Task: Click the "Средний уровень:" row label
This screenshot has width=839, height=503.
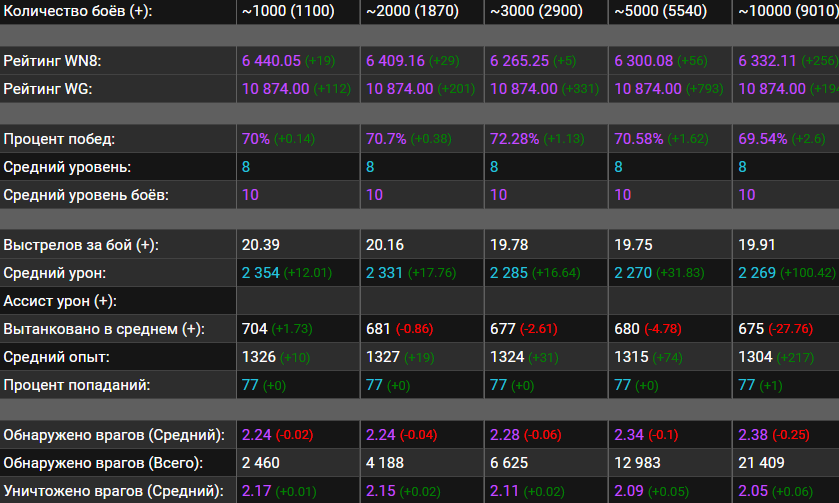Action: click(x=67, y=167)
